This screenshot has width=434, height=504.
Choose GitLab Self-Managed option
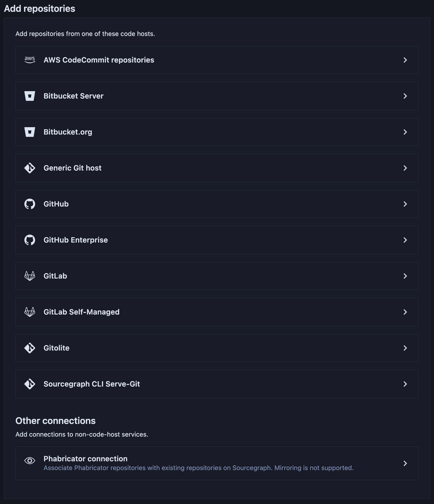coord(81,312)
